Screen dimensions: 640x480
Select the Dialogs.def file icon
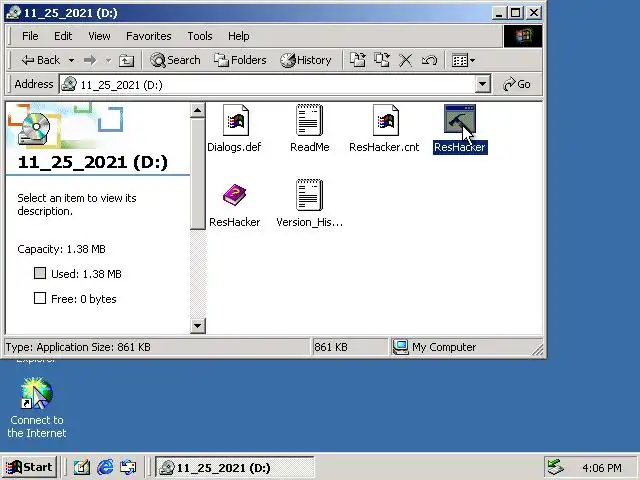[x=236, y=120]
